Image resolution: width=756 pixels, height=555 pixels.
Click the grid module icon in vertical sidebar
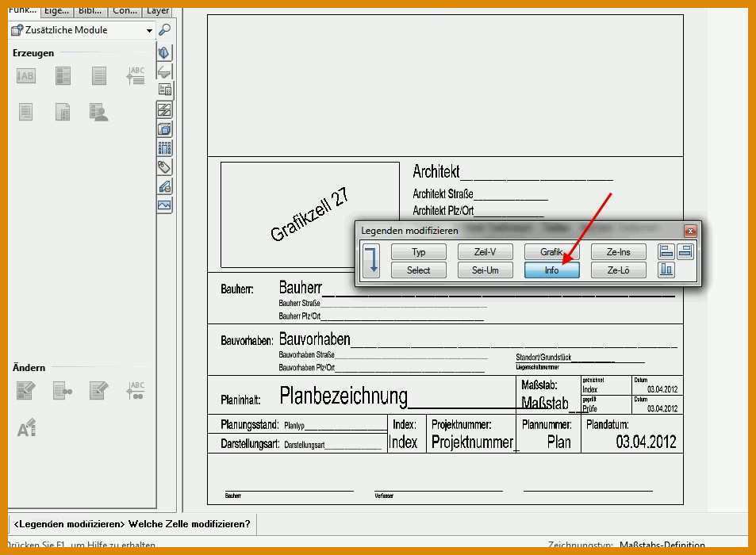pos(164,147)
